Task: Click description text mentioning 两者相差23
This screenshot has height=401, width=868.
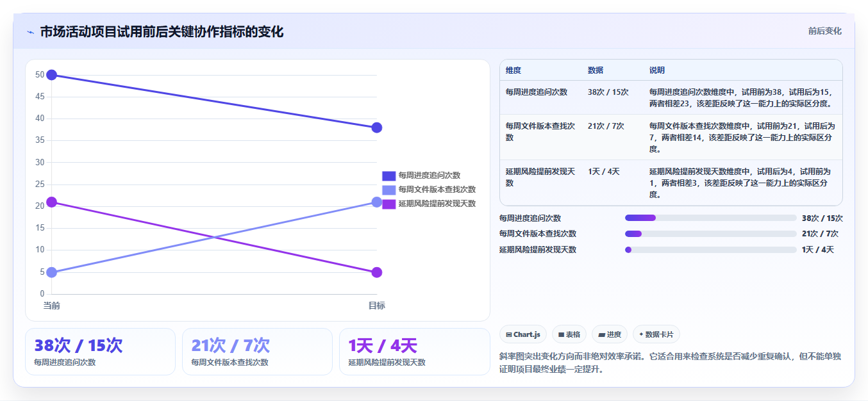Action: tap(742, 98)
